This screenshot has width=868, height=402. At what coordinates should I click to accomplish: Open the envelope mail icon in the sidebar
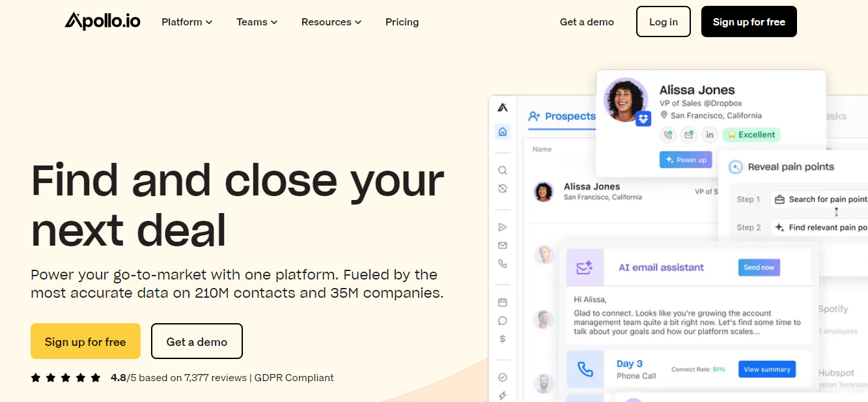(502, 246)
